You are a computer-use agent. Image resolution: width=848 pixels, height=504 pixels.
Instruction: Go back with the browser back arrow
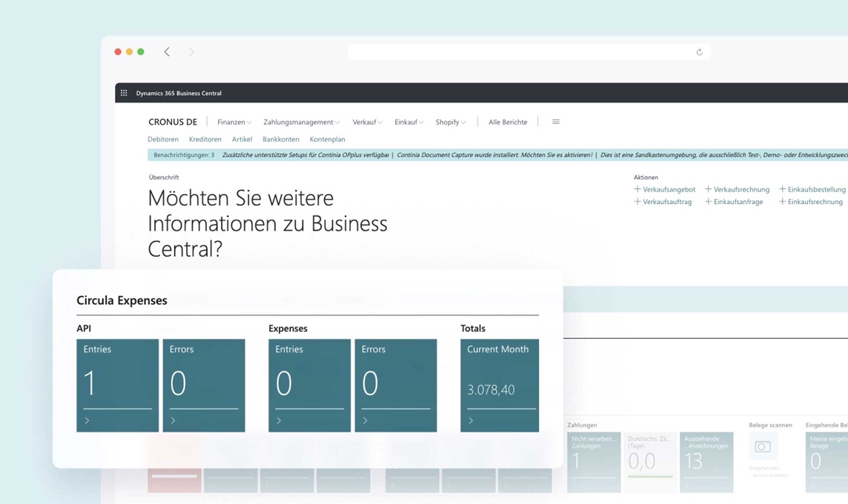[167, 52]
